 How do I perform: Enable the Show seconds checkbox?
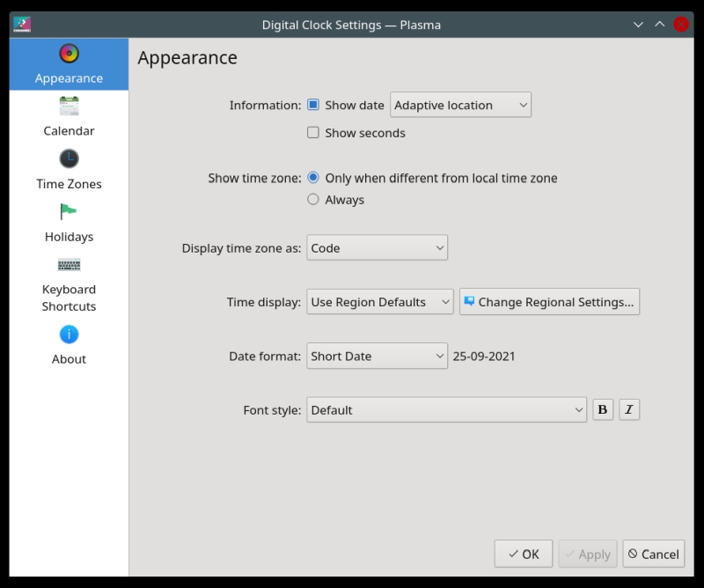coord(313,133)
